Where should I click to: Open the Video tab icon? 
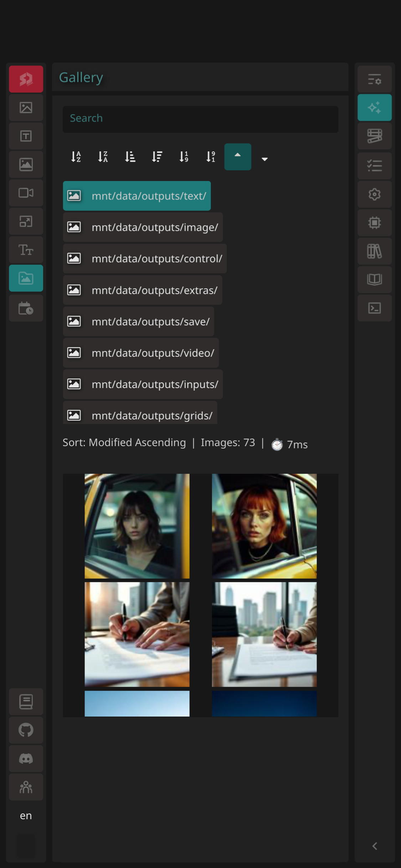[x=26, y=193]
